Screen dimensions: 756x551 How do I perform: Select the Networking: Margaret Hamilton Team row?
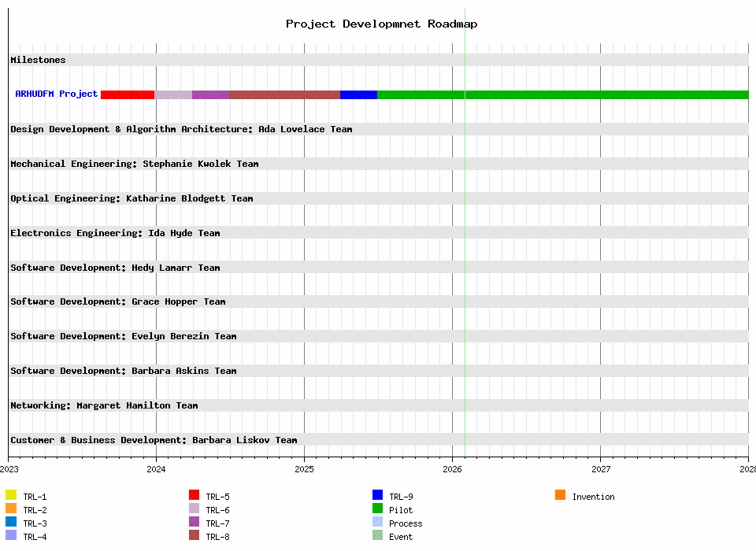pos(104,405)
